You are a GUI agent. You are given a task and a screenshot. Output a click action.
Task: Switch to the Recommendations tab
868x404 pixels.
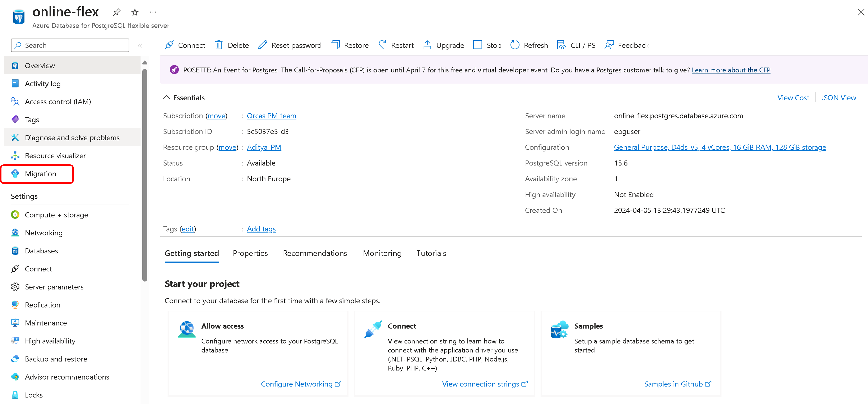[x=315, y=253]
